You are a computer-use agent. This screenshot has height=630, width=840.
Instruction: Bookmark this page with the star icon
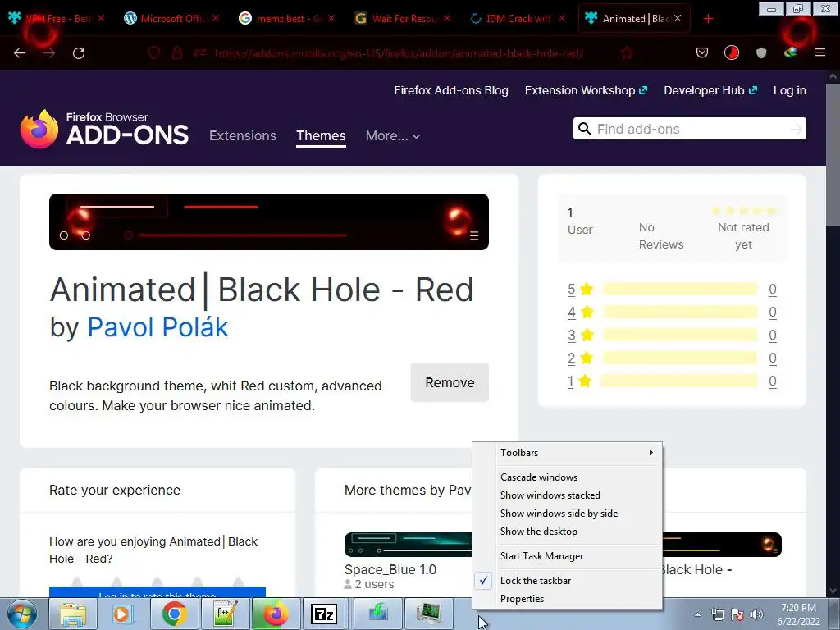click(x=626, y=53)
